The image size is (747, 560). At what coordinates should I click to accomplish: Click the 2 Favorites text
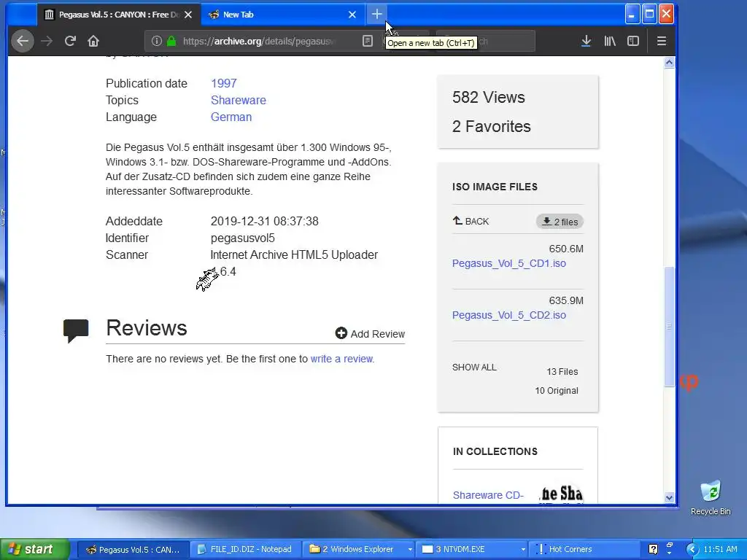point(491,126)
